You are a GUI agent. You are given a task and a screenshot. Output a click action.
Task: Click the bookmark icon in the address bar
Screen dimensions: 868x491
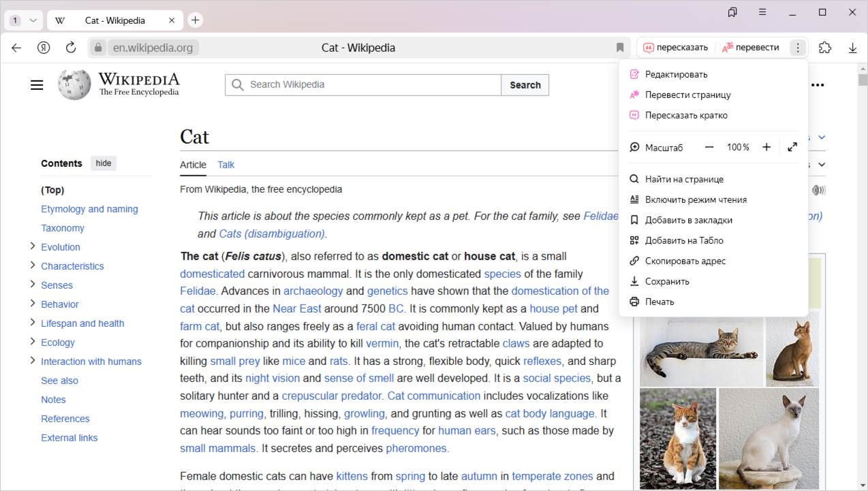click(x=620, y=48)
